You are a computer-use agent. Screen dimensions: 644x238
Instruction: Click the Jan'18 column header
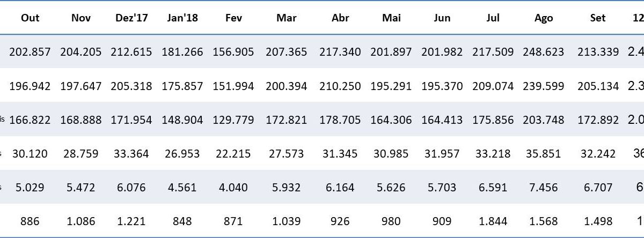click(x=182, y=18)
